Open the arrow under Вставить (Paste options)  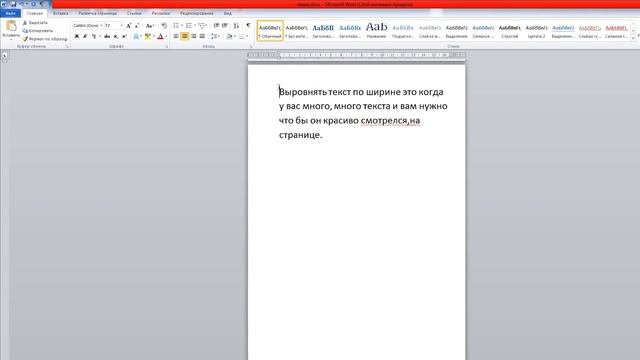click(x=11, y=40)
